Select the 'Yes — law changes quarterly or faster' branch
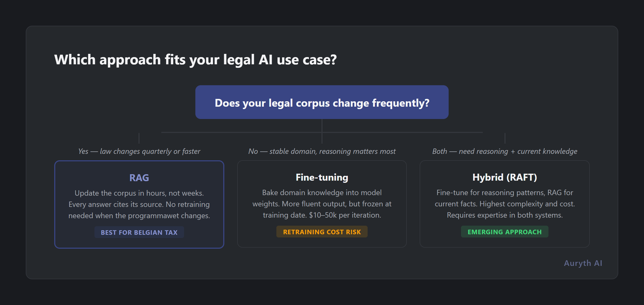Image resolution: width=644 pixels, height=305 pixels. point(139,151)
